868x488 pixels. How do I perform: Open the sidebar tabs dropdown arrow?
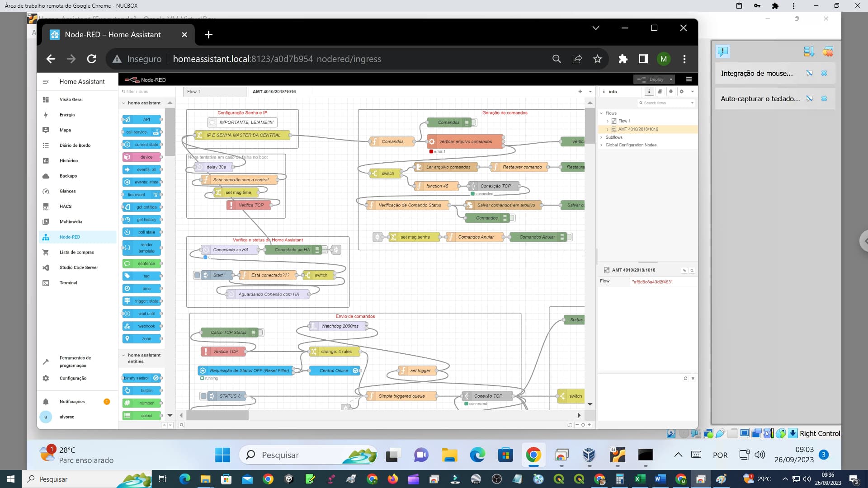[692, 91]
